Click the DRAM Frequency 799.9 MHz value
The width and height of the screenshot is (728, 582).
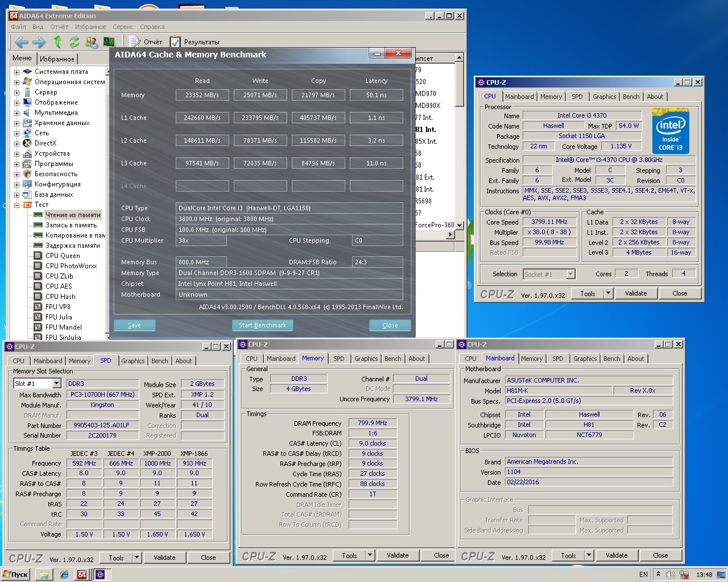coord(373,423)
